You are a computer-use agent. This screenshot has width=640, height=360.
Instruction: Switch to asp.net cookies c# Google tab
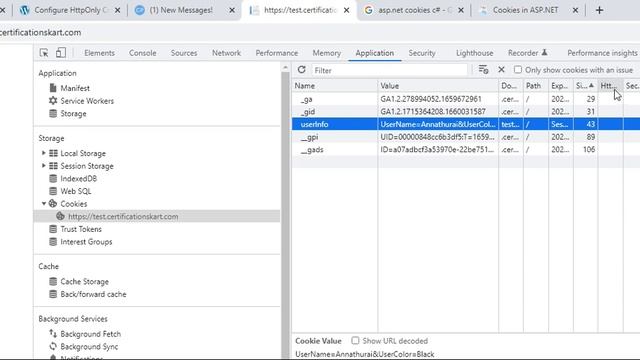point(414,10)
